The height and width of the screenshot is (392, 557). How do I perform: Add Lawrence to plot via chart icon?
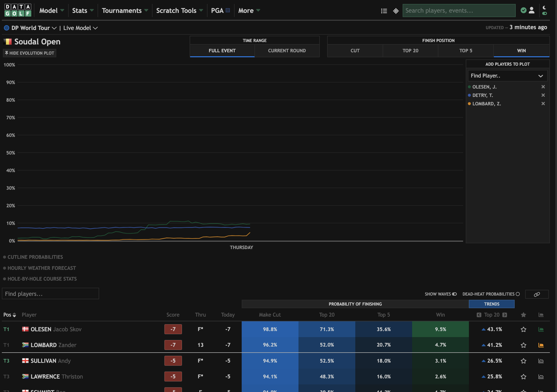(541, 376)
